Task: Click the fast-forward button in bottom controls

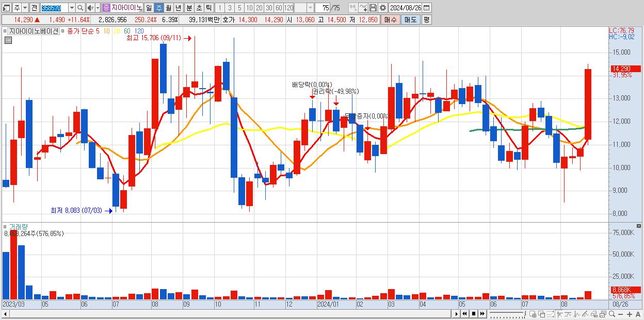Action: pos(482,313)
